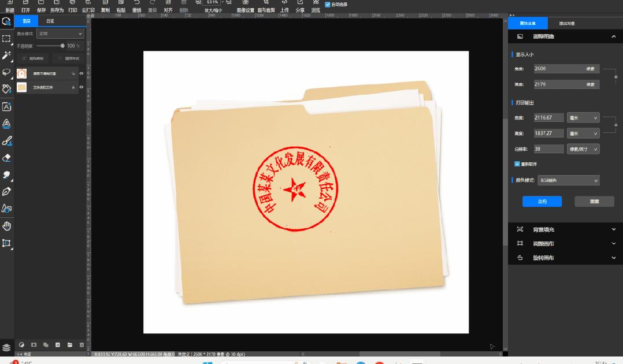The width and height of the screenshot is (623, 364).
Task: Hide the folder layer using its eye icon
Action: [81, 87]
